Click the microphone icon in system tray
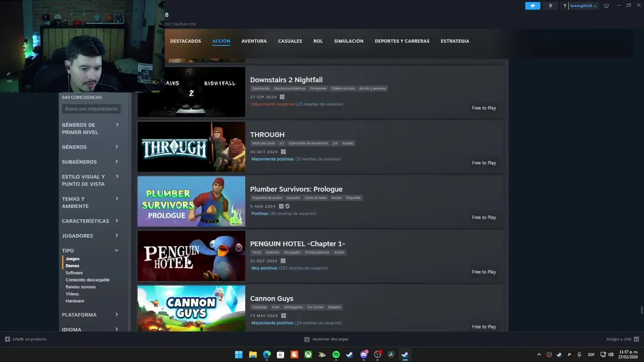Viewport: 644px width, 362px height. (580, 354)
